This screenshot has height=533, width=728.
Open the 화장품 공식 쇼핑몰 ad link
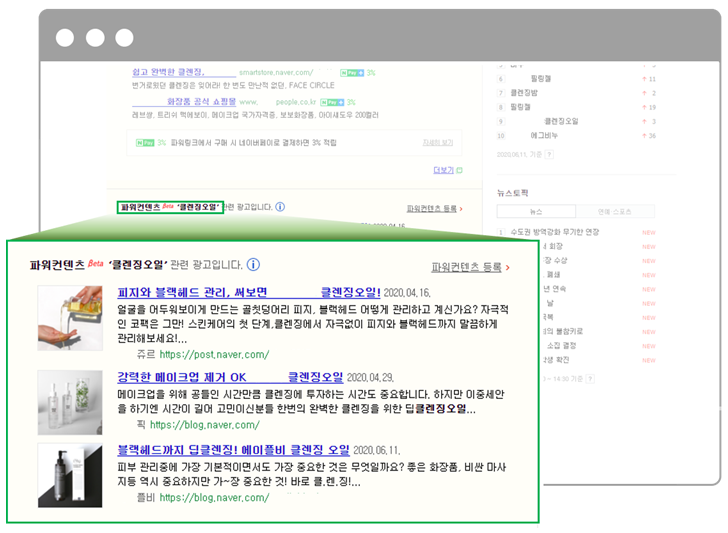coord(184,101)
